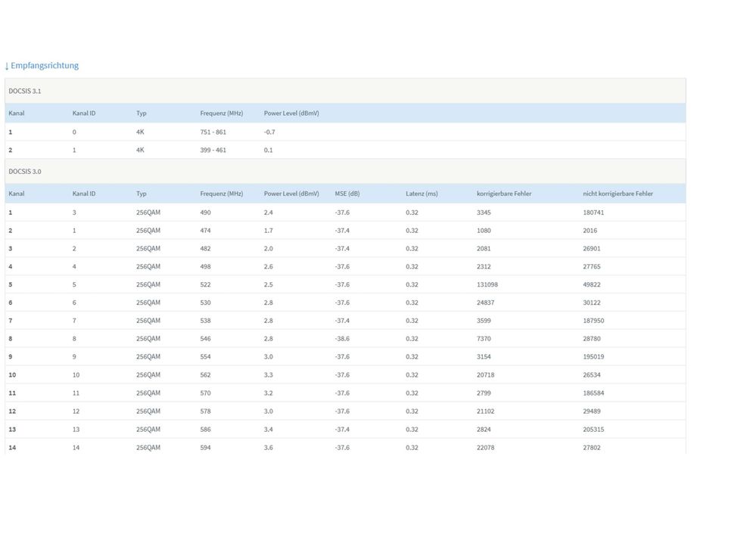This screenshot has height=534, width=756.
Task: Select frequency value 498
Action: point(205,266)
